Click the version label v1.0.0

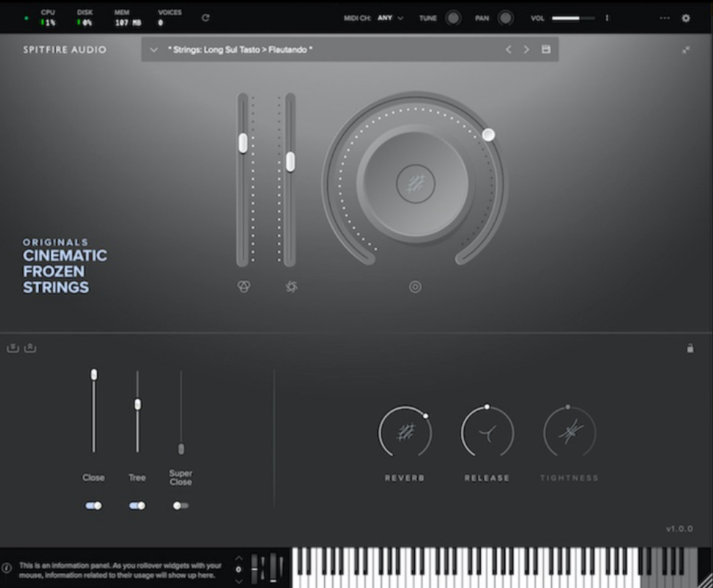click(x=680, y=529)
